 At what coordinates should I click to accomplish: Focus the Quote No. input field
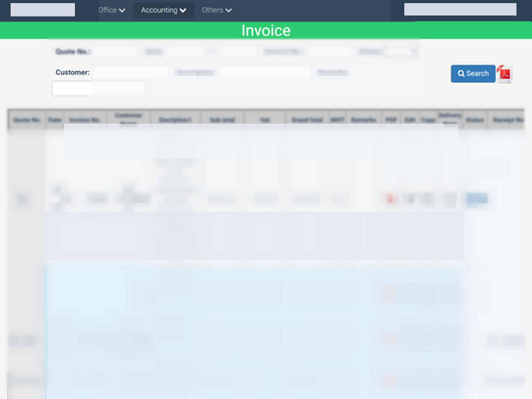point(115,51)
